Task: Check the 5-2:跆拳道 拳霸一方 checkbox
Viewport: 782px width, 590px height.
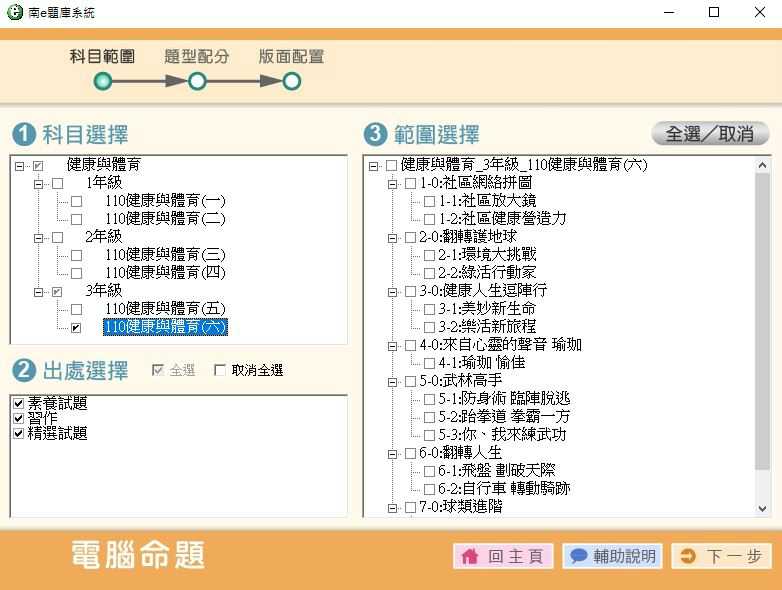Action: pyautogui.click(x=429, y=417)
